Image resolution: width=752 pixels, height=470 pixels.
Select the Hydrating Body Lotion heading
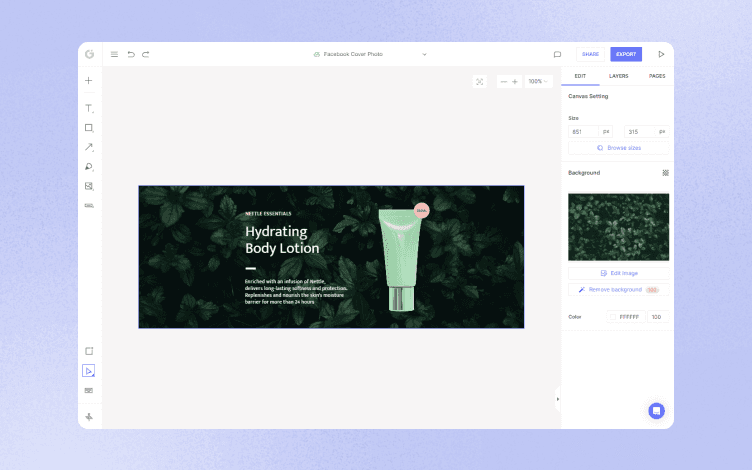click(x=282, y=240)
